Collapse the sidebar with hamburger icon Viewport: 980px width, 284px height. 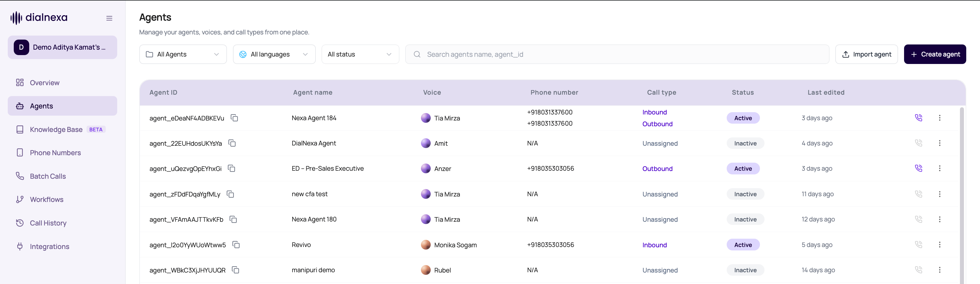coord(109,18)
